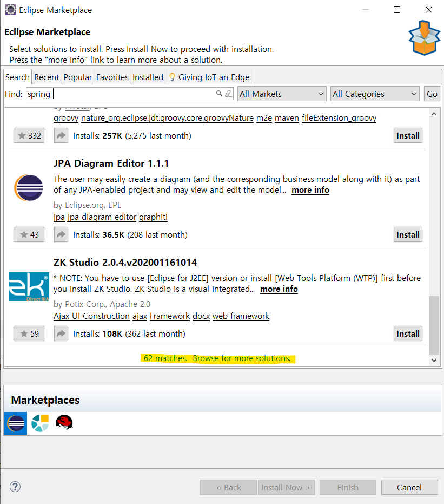
Task: Click the nature_org.eclipse.jdt.groovy.core.groovyNature tag
Action: (167, 118)
